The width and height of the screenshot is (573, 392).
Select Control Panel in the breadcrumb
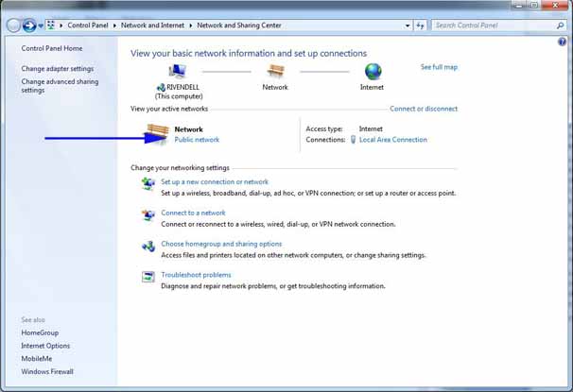click(88, 26)
